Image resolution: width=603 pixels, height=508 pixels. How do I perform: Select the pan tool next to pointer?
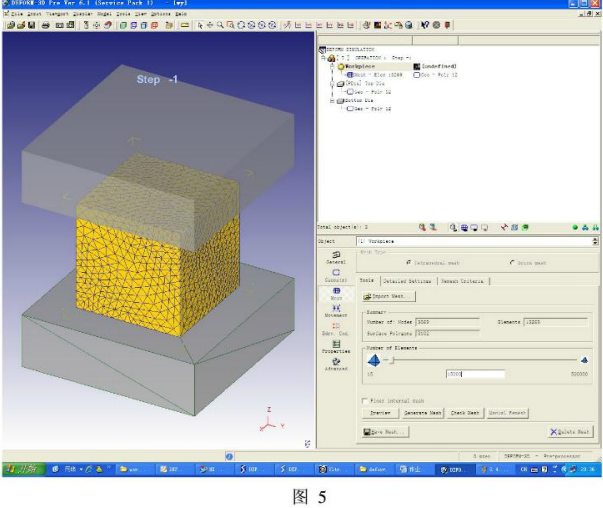tap(210, 25)
